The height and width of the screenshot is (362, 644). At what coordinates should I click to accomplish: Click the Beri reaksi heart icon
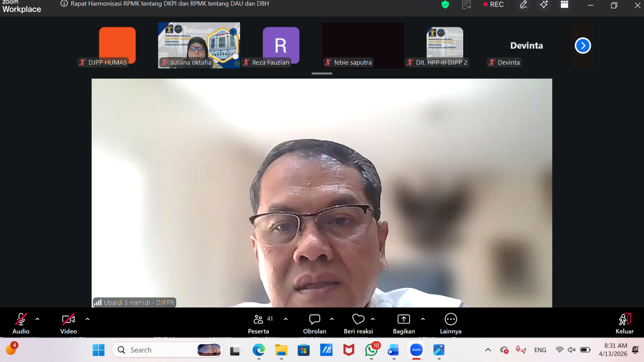pos(358,319)
